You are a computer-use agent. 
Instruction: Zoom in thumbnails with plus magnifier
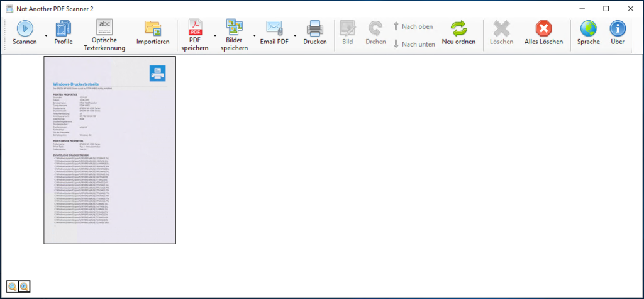(25, 286)
